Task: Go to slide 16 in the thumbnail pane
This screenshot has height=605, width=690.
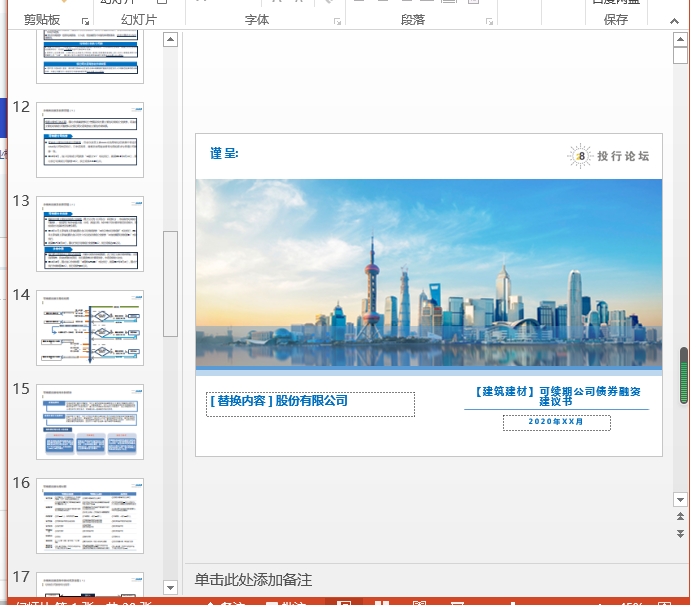Action: click(90, 515)
